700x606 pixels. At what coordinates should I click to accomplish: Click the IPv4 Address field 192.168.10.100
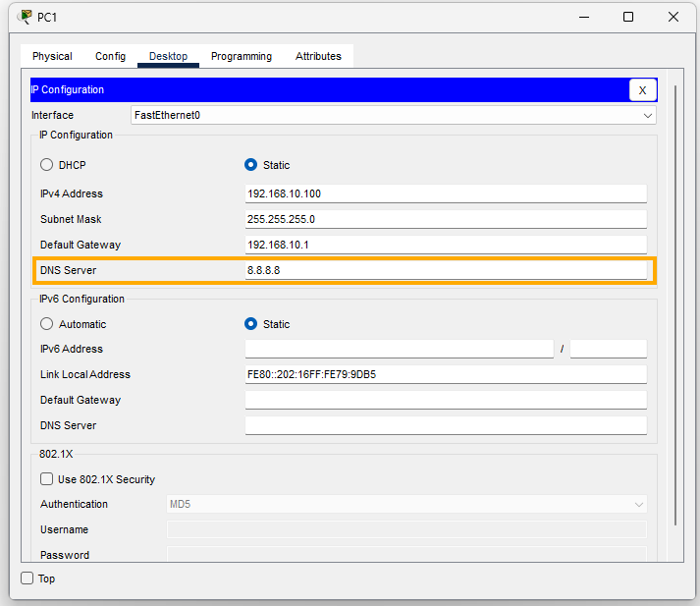(446, 193)
